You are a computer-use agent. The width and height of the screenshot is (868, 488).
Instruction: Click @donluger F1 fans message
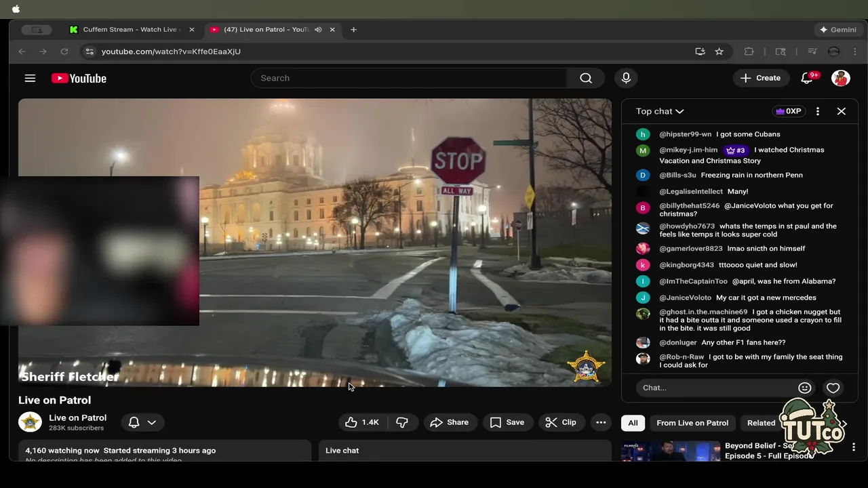pos(722,343)
